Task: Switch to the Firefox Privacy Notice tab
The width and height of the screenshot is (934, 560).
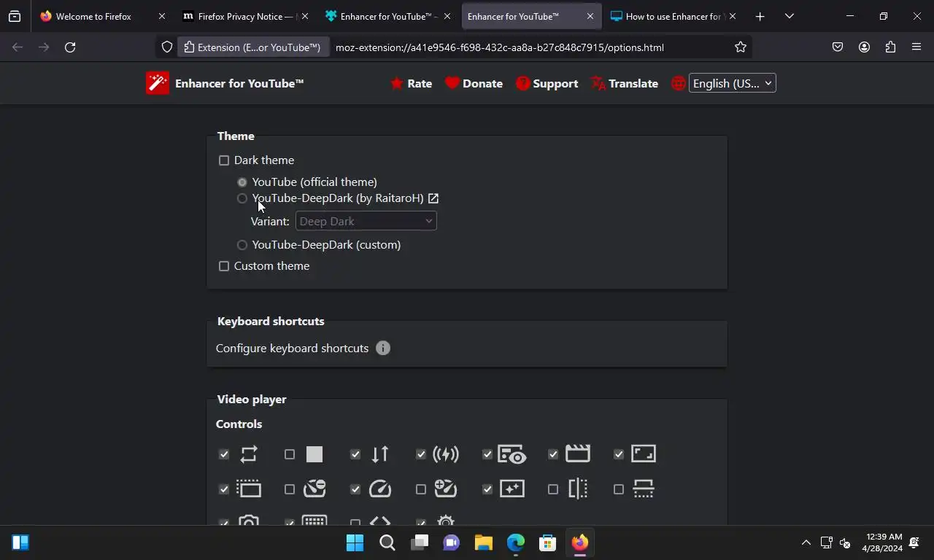Action: [x=245, y=16]
